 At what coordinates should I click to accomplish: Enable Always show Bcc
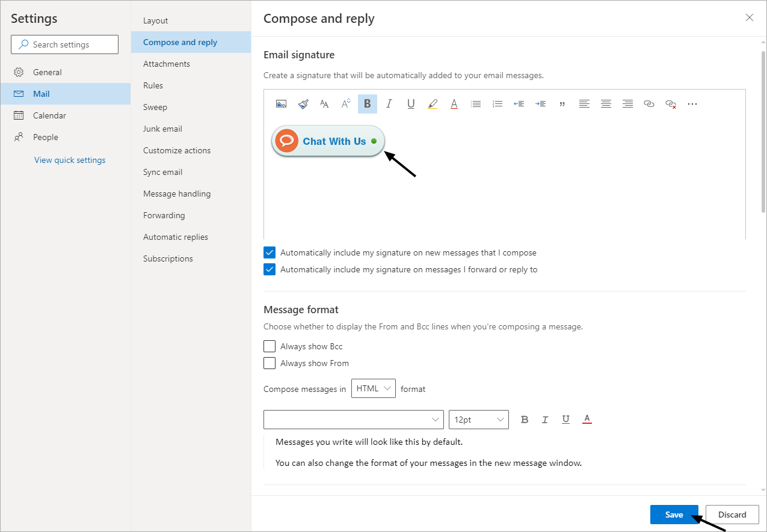(270, 347)
